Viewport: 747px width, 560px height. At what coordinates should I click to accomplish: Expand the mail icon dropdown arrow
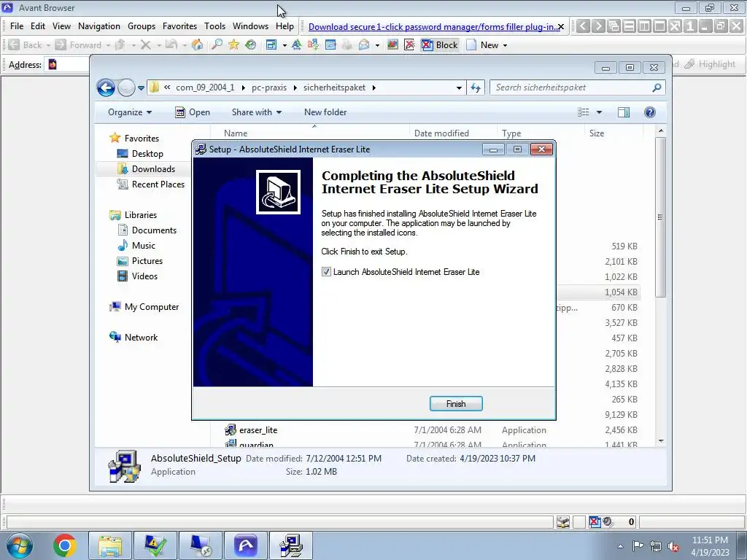[377, 45]
